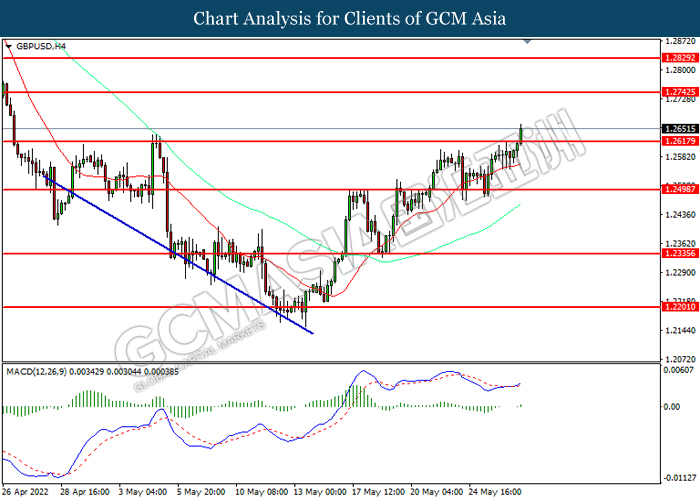Viewport: 700px width, 500px height.
Task: Click the 1.21440 price scale value
Action: pos(680,330)
